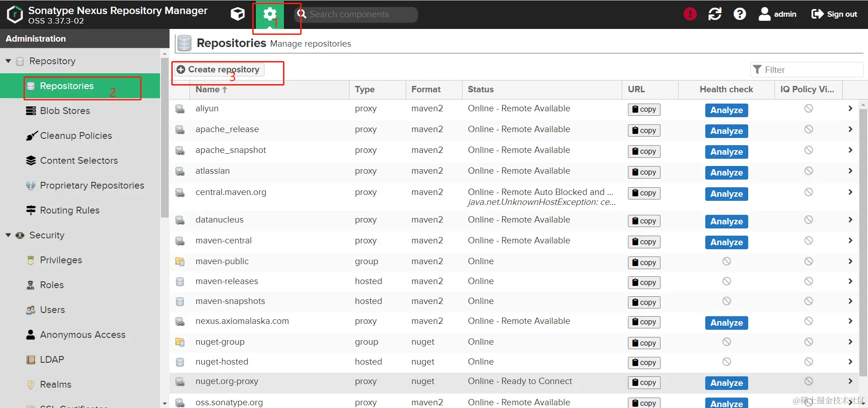
Task: Click IQ Policy icon for aliyun row
Action: click(x=809, y=109)
